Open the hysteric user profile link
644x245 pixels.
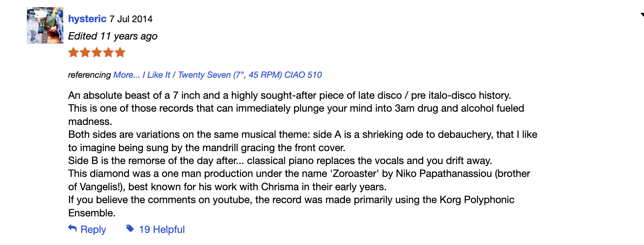pyautogui.click(x=87, y=19)
